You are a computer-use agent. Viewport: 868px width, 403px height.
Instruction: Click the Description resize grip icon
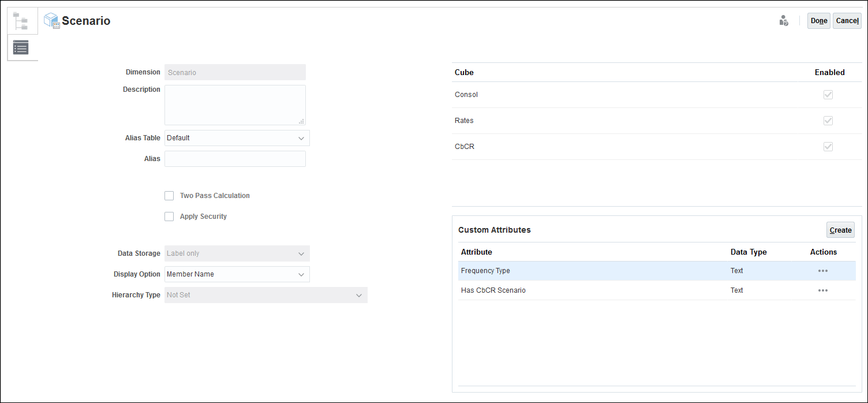click(301, 121)
